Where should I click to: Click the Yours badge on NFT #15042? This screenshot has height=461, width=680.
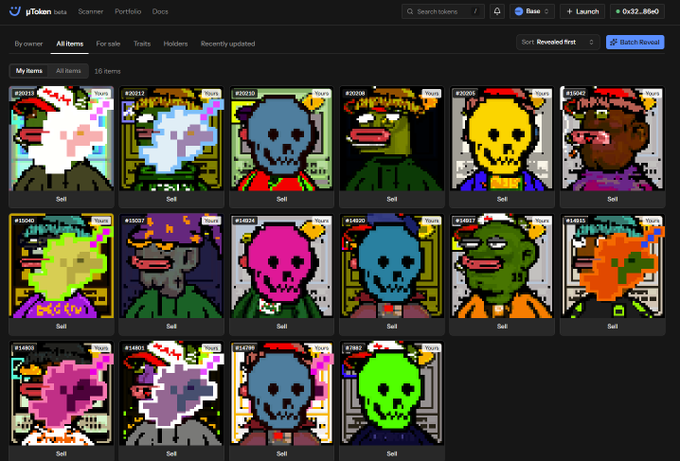(x=652, y=93)
